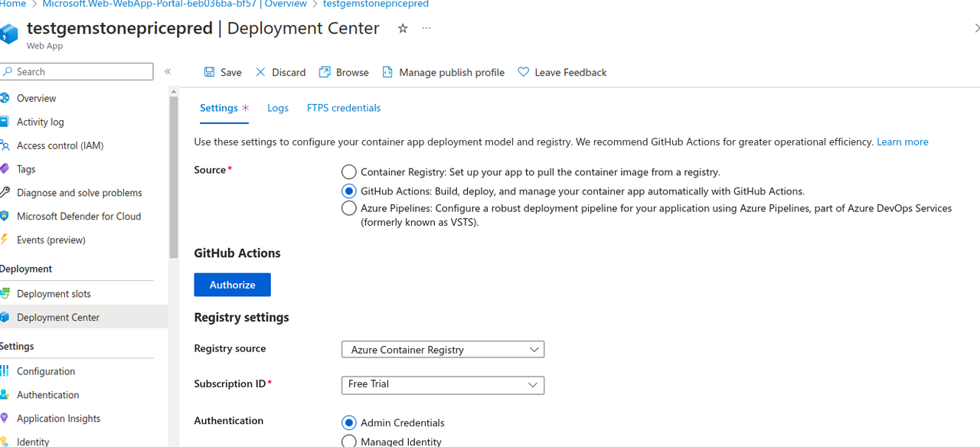Image resolution: width=980 pixels, height=447 pixels.
Task: Click the Save disk icon
Action: coord(210,72)
